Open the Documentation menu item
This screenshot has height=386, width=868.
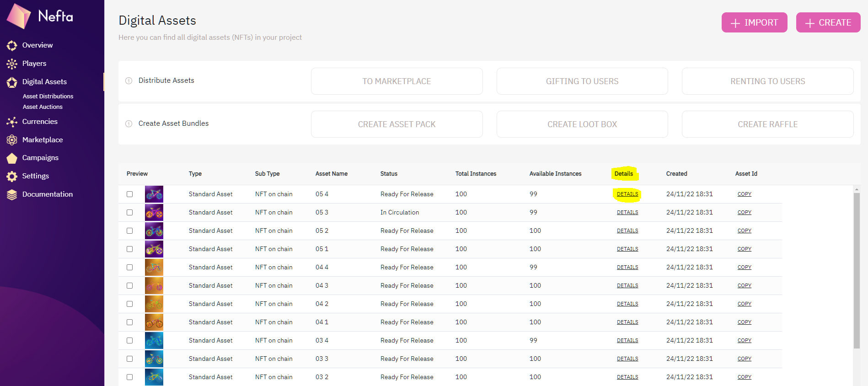click(x=48, y=194)
